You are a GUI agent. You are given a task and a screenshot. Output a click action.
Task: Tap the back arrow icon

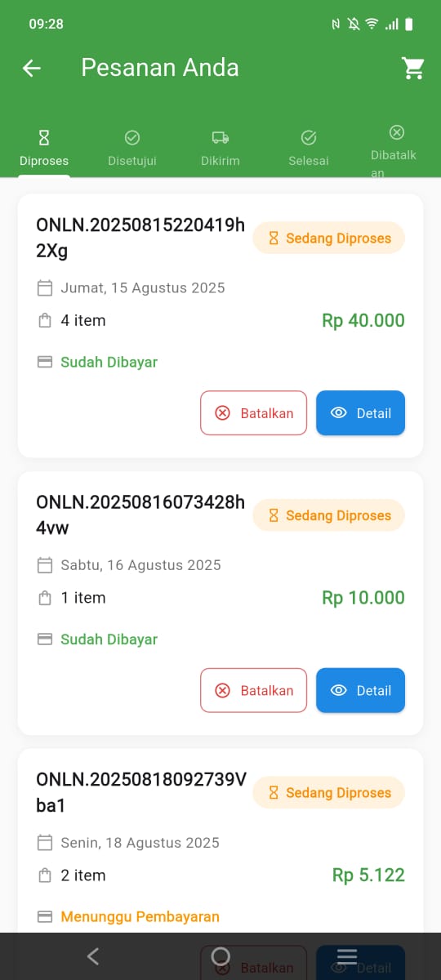tap(31, 68)
